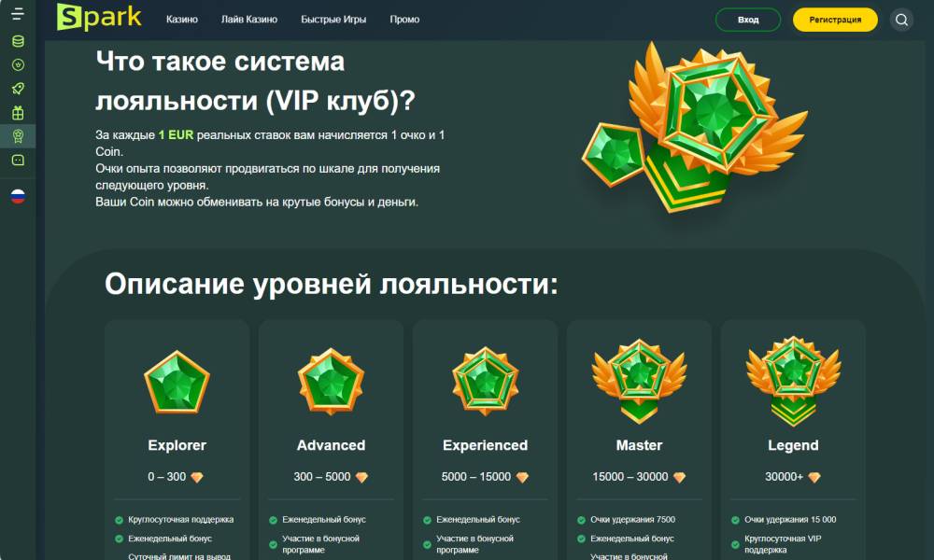Open the Казино menu item
Image resolution: width=934 pixels, height=560 pixels.
[182, 20]
